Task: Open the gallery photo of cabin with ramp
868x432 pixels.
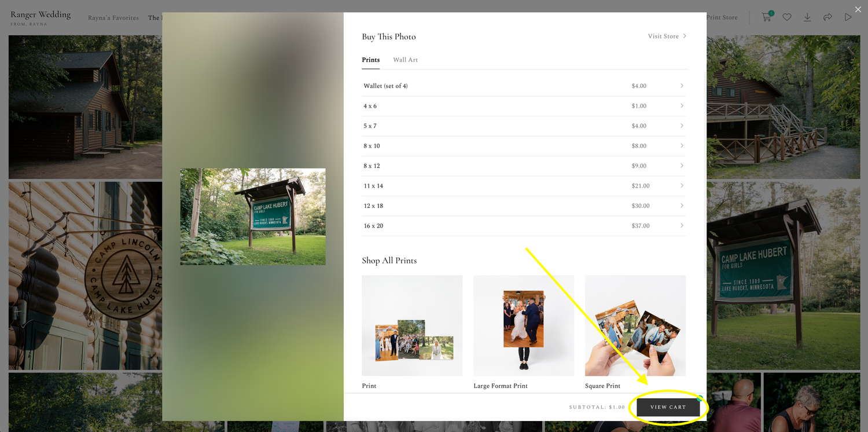Action: pyautogui.click(x=784, y=107)
